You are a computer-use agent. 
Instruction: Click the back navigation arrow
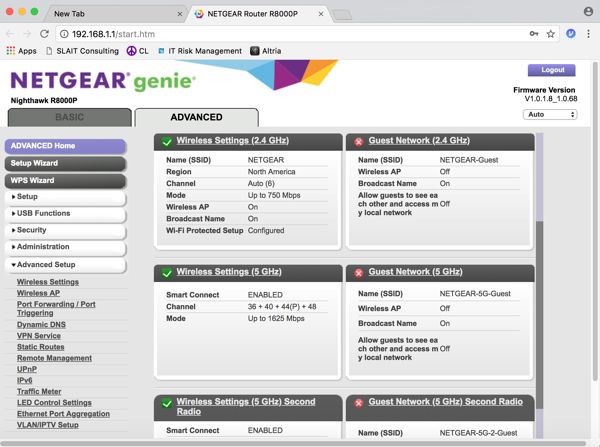(x=10, y=34)
